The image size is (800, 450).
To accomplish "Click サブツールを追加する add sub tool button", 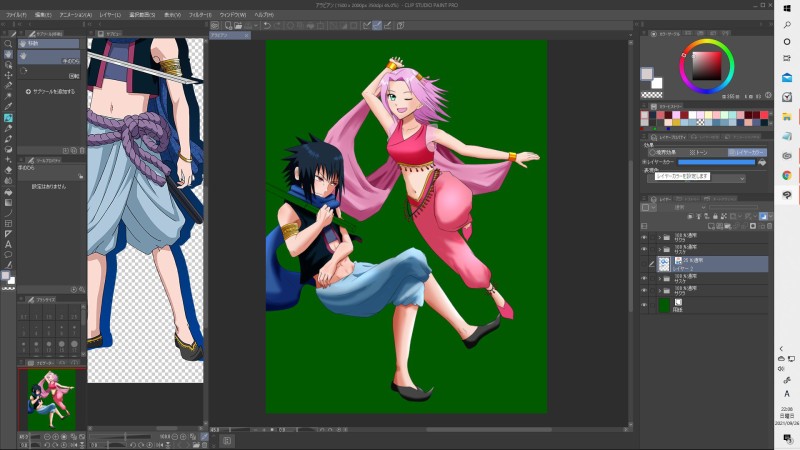I will point(50,92).
